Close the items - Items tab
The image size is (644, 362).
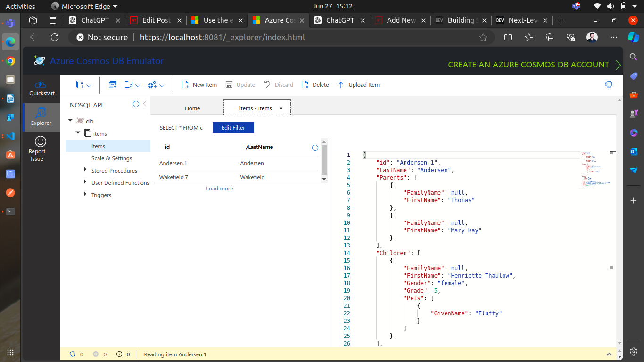pyautogui.click(x=281, y=107)
